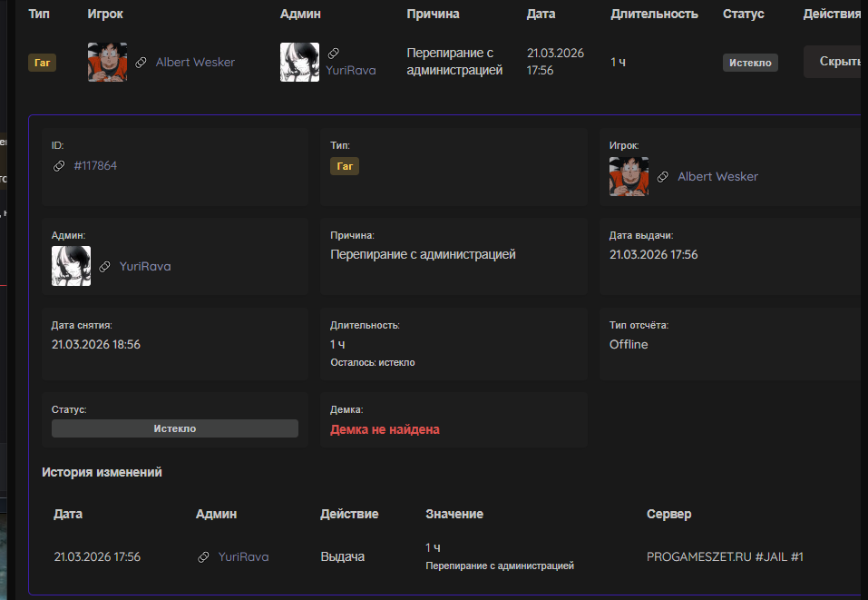Open YuriRava avatar in the Админ card
This screenshot has width=868, height=600.
point(71,266)
